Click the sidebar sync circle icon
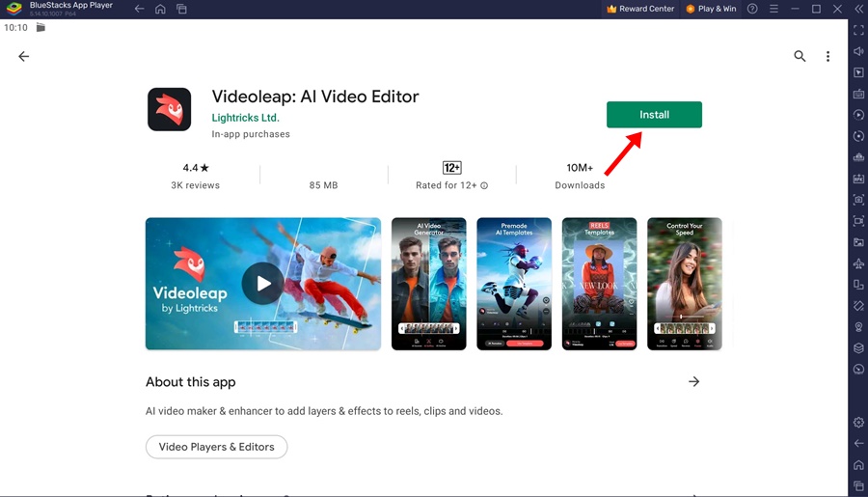 tap(858, 136)
